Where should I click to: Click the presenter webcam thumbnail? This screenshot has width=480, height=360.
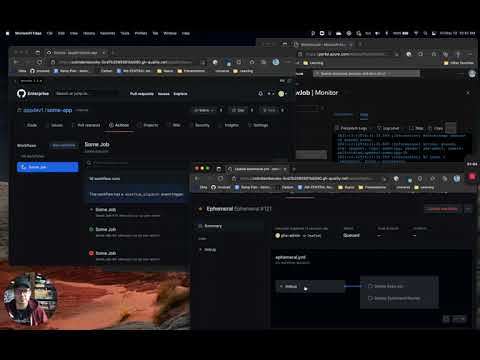(x=30, y=299)
